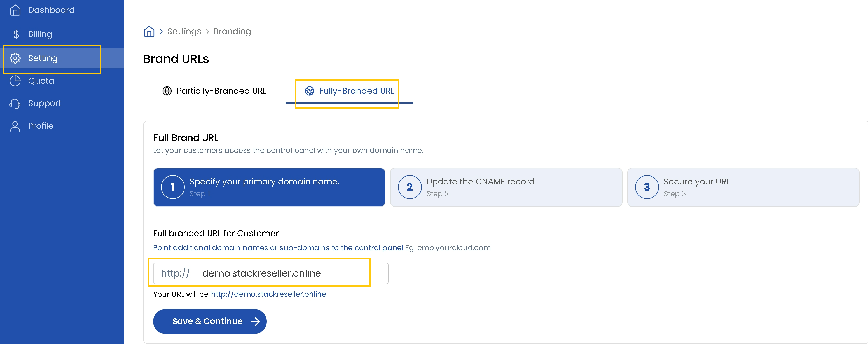
Task: Click the Support headset icon
Action: [15, 103]
